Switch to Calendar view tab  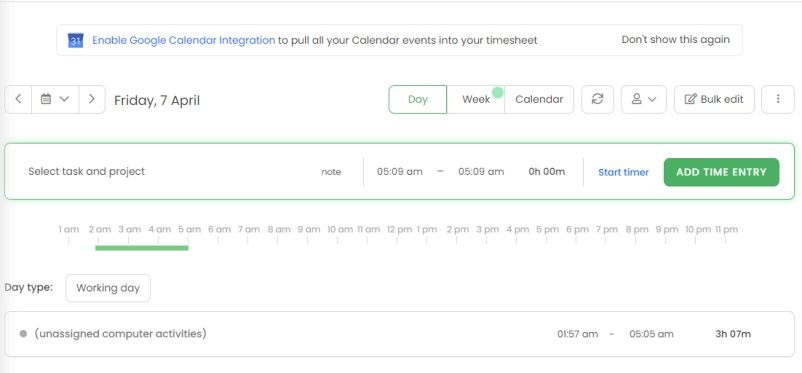pyautogui.click(x=539, y=99)
